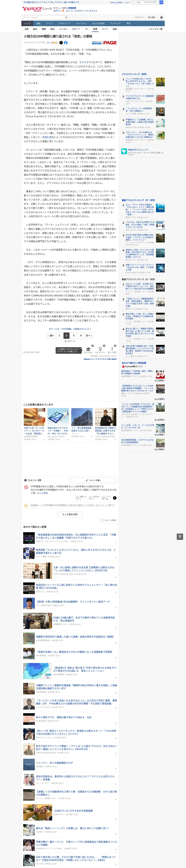Select the エンタメ category
This screenshot has height=868, width=186.
[x=63, y=29]
